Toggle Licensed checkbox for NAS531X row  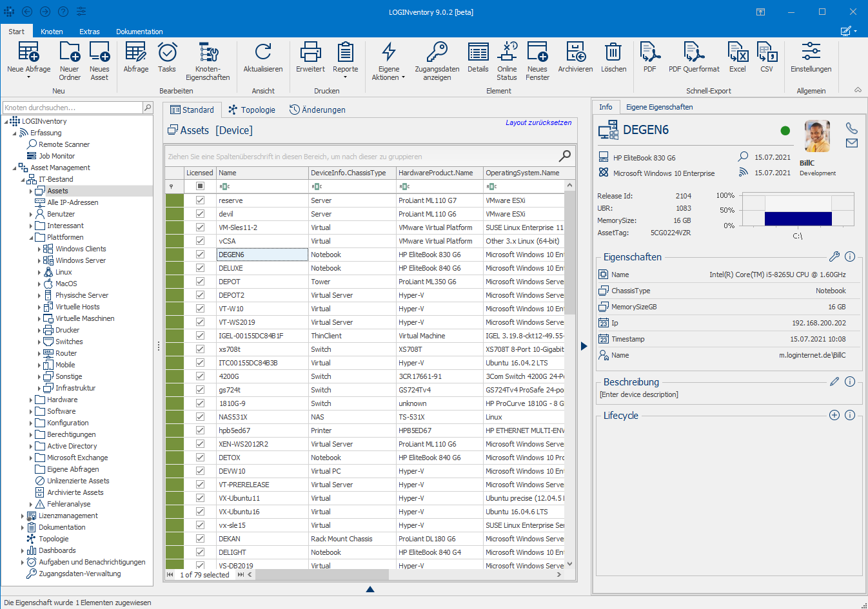click(x=200, y=417)
